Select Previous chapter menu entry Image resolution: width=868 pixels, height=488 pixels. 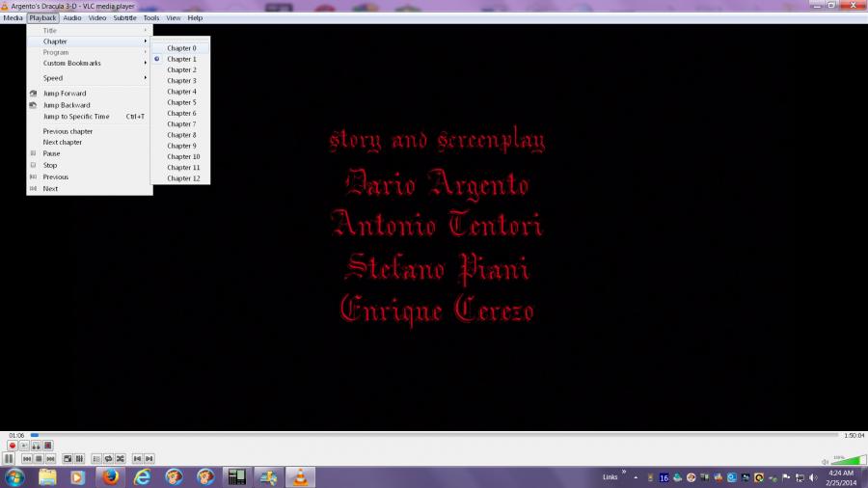click(89, 131)
